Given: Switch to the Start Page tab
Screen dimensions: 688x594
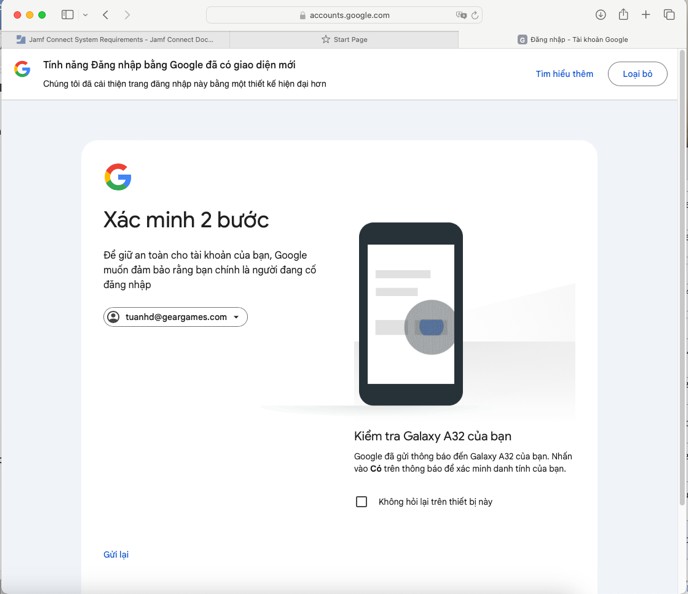Looking at the screenshot, I should (344, 39).
